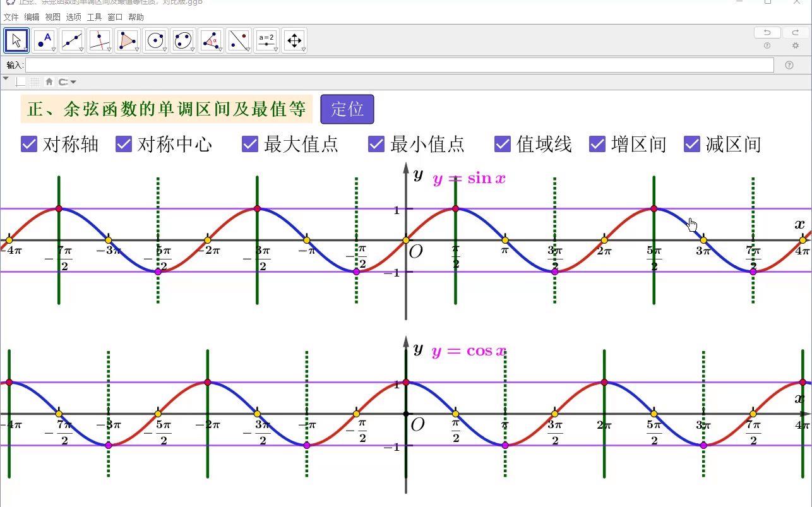Image resolution: width=812 pixels, height=507 pixels.
Task: Disable the 值域线 checkbox
Action: point(503,144)
